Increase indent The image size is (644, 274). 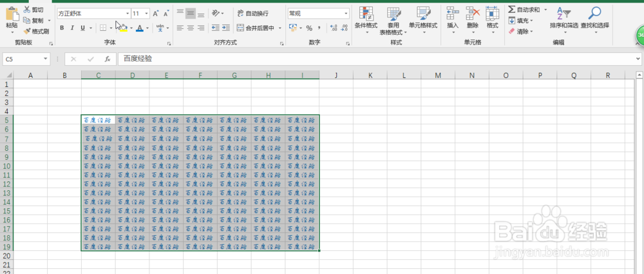225,28
